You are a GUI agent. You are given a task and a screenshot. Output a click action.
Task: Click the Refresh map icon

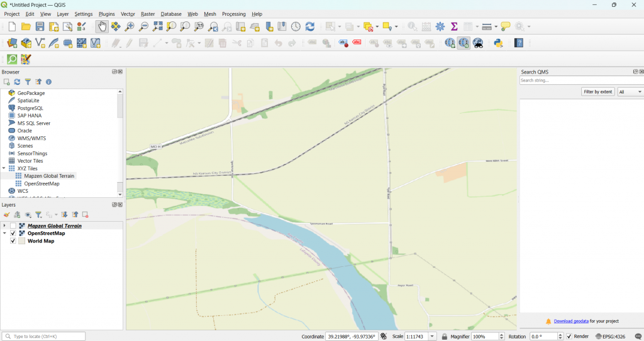click(310, 26)
